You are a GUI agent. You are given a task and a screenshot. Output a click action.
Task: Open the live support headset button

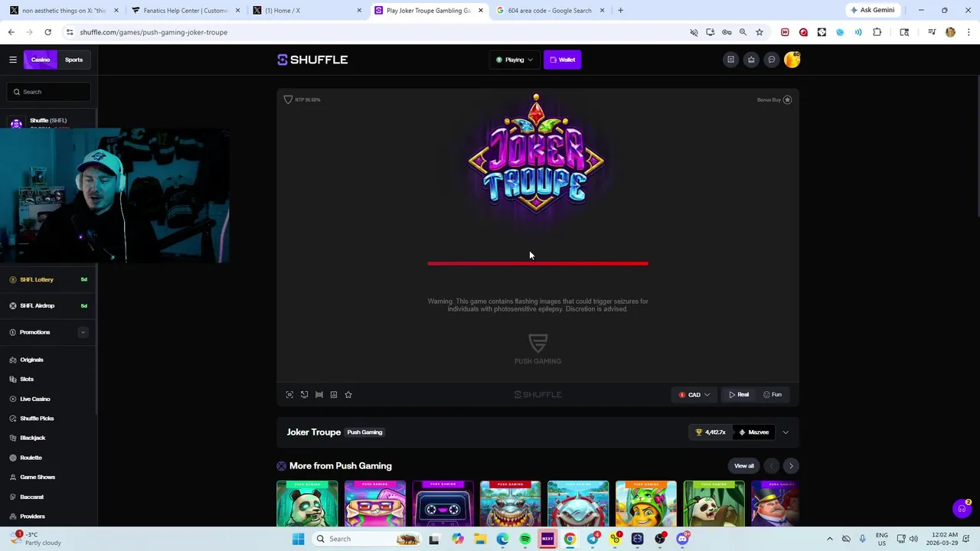click(x=962, y=508)
